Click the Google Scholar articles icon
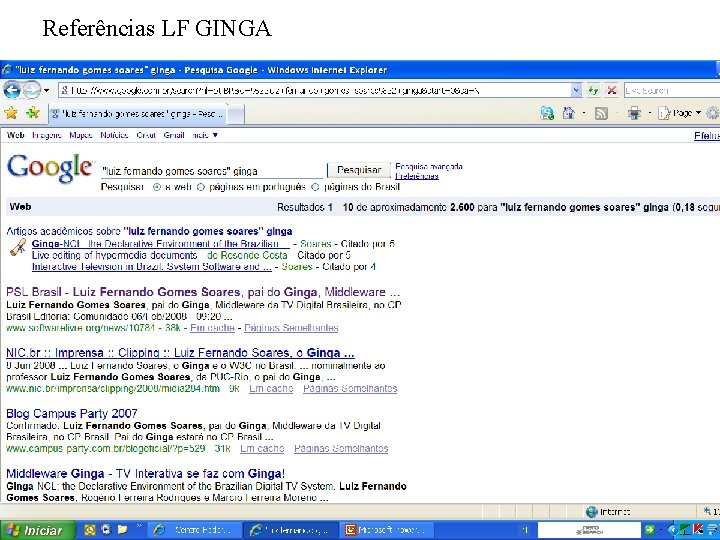Image resolution: width=720 pixels, height=540 pixels. point(18,248)
